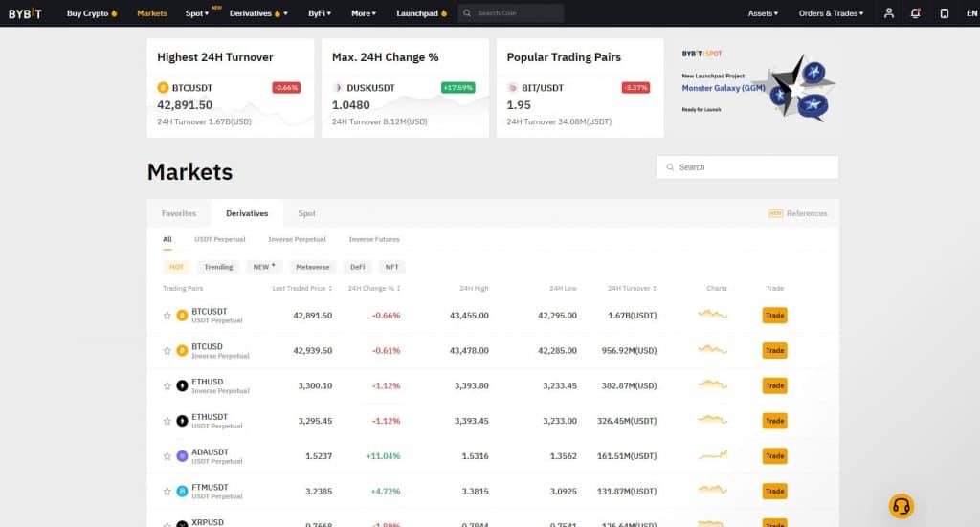Click the ADAUSDT coin icon
Screen dimensions: 980x527
coord(182,456)
